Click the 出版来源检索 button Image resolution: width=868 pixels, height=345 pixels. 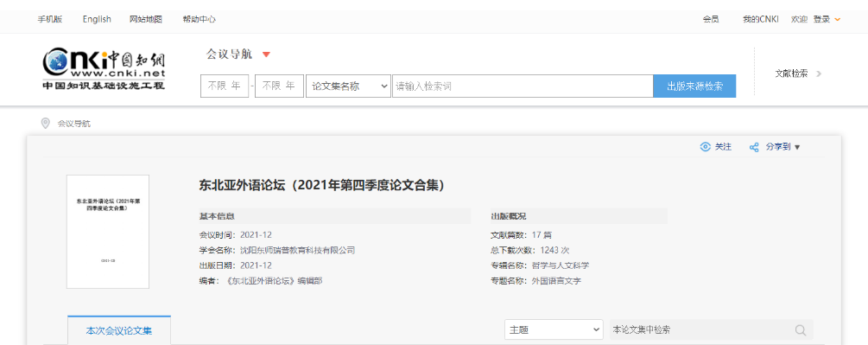694,86
